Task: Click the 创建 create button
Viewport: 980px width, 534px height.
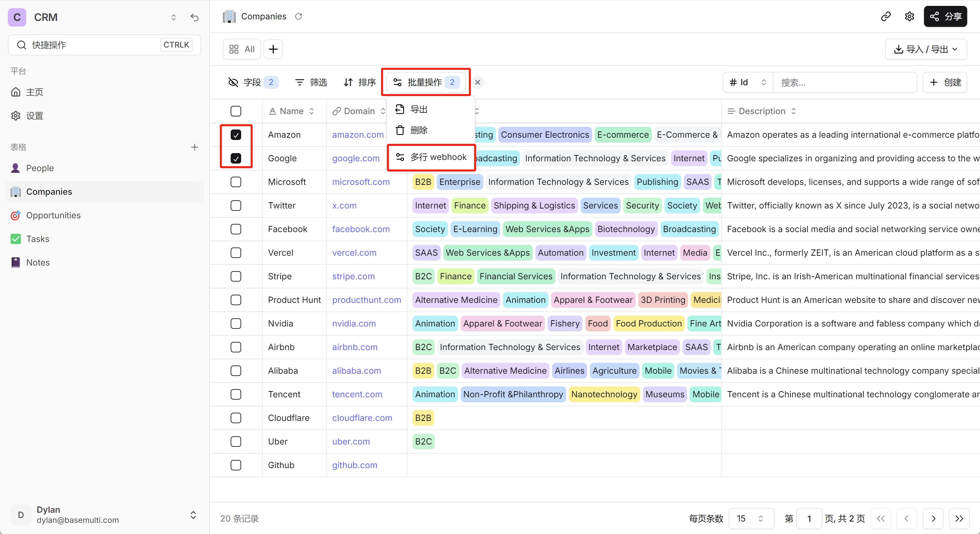Action: click(x=945, y=82)
